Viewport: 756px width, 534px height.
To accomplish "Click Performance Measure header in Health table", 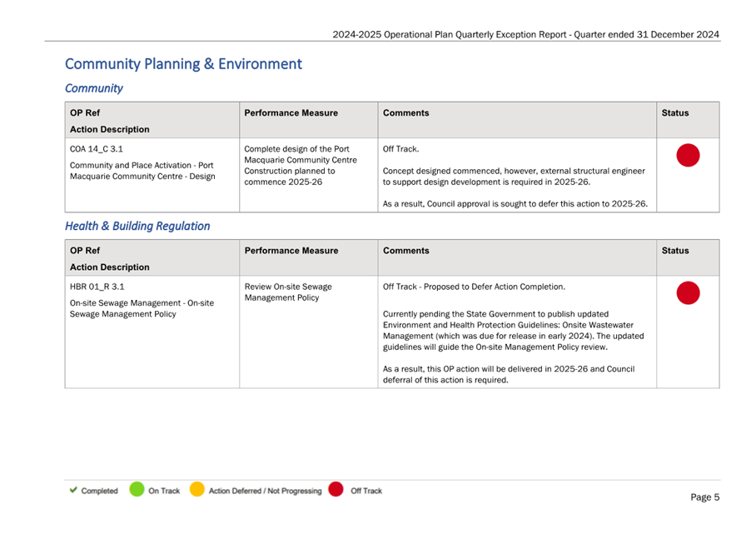I will (x=291, y=251).
